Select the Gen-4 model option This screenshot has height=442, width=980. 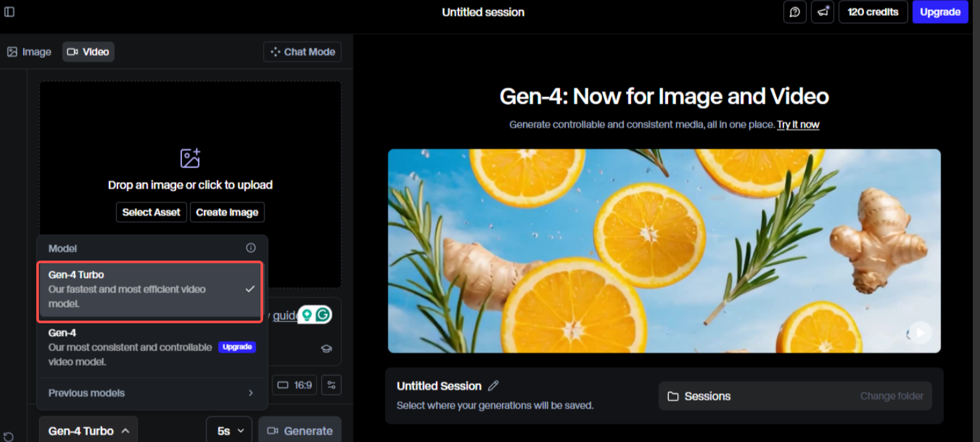coord(152,348)
